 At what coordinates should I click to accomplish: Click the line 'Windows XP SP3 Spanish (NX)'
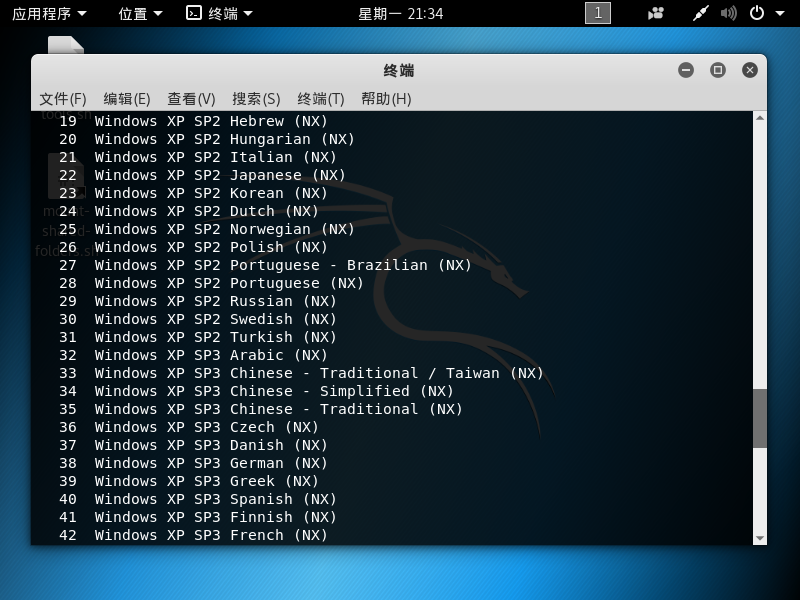coord(215,499)
